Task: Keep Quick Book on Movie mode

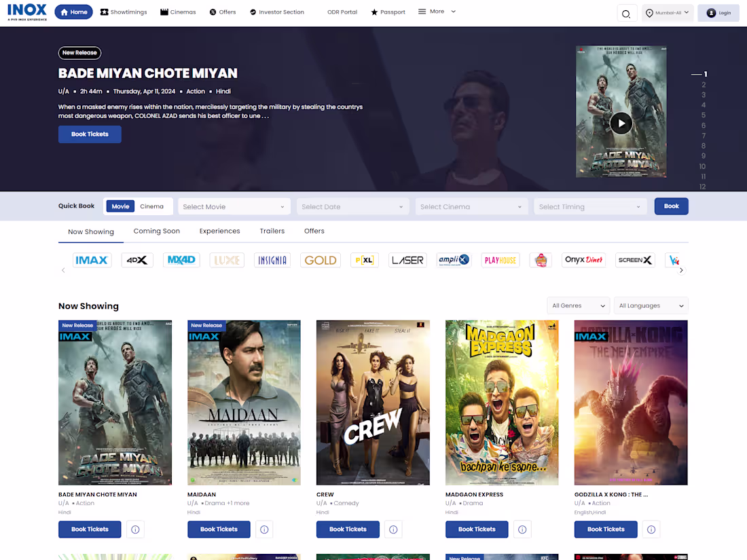Action: [120, 206]
